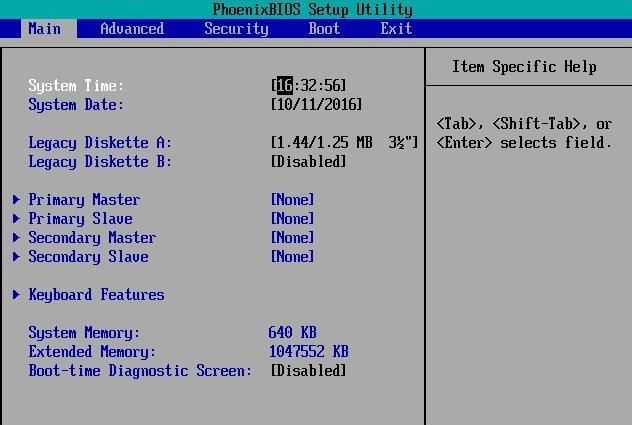Select Secondary Master [None] value
Image resolution: width=632 pixels, height=425 pixels.
tap(292, 238)
